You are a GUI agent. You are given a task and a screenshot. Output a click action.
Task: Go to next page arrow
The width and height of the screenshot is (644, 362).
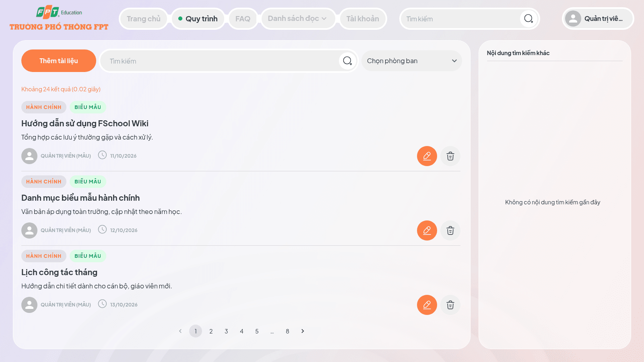click(303, 331)
